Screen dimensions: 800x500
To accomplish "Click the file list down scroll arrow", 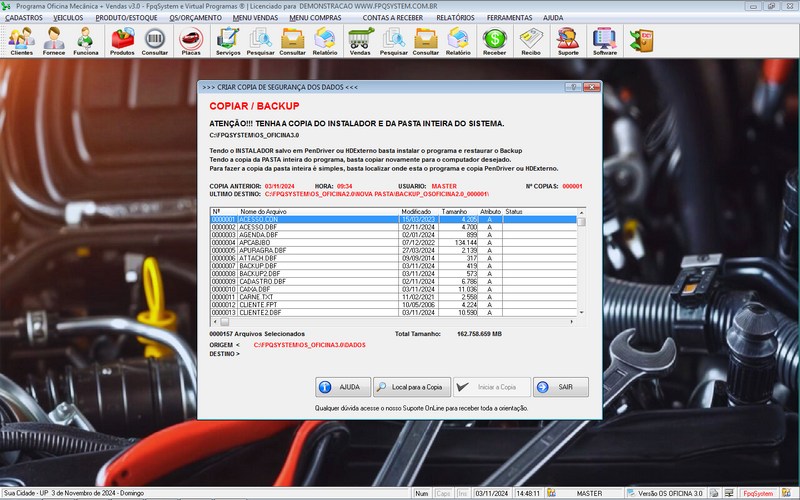I will 582,314.
